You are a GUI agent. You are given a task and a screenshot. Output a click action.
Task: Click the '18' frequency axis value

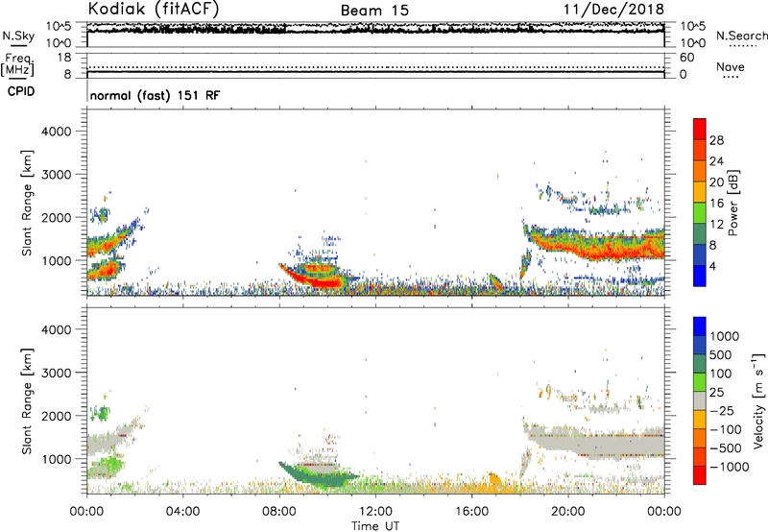(64, 58)
